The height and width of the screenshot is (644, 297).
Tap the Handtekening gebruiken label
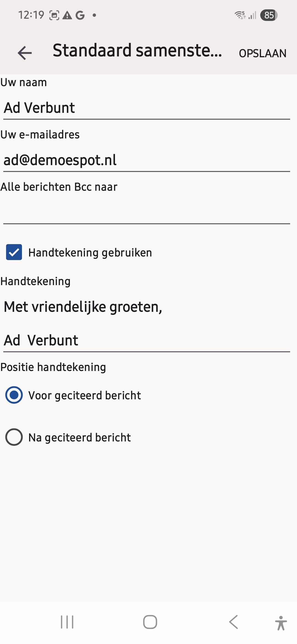pos(90,253)
